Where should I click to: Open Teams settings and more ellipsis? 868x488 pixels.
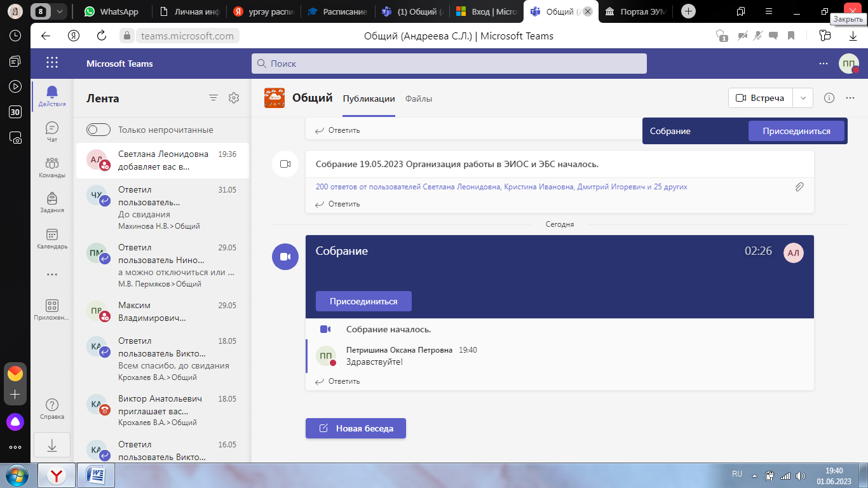[824, 64]
